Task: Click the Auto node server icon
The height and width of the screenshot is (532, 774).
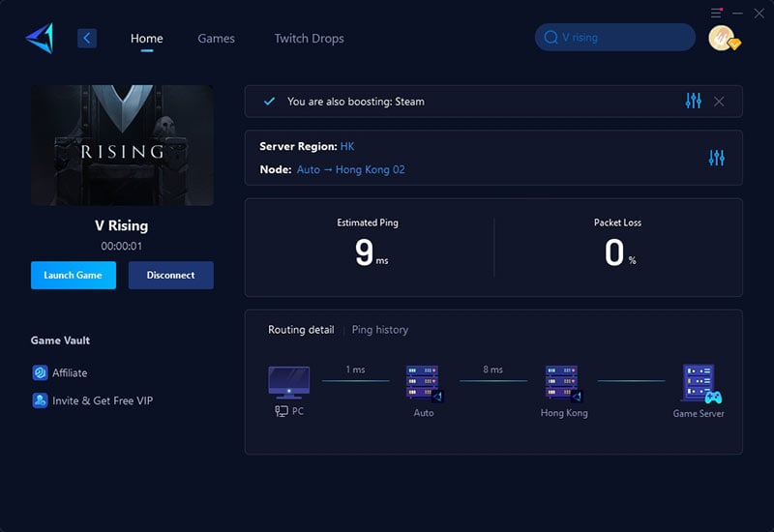Action: (x=424, y=383)
